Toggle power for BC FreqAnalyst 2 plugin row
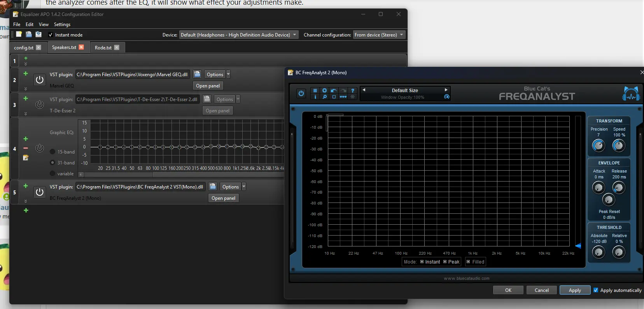The height and width of the screenshot is (309, 644). 40,192
